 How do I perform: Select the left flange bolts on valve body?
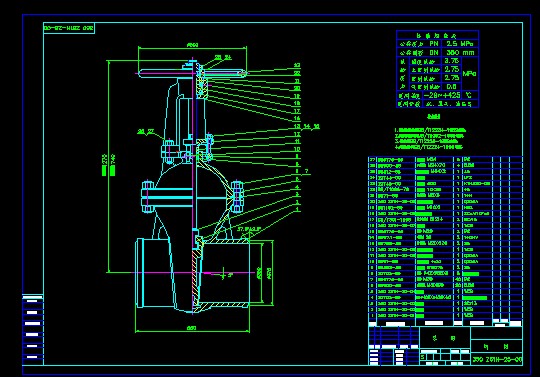click(147, 196)
